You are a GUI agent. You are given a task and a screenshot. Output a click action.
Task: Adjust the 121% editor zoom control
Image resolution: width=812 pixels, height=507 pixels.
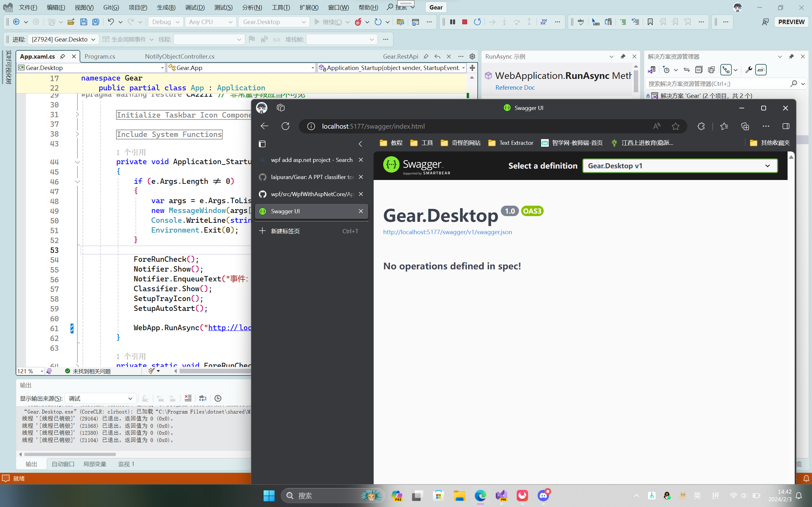click(29, 371)
